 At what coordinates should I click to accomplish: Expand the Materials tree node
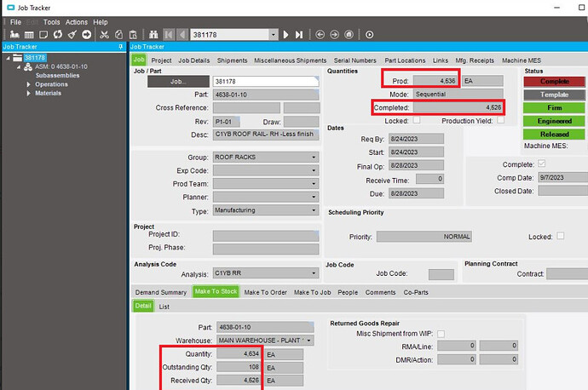click(28, 94)
